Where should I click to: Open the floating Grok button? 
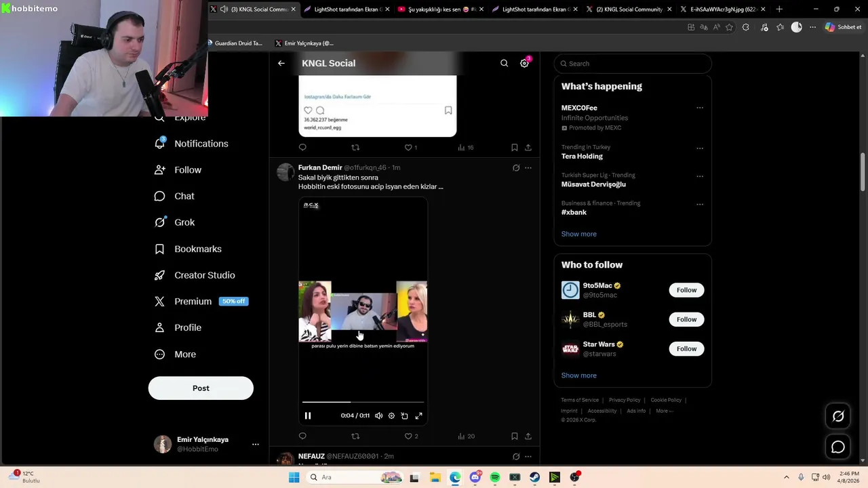838,417
